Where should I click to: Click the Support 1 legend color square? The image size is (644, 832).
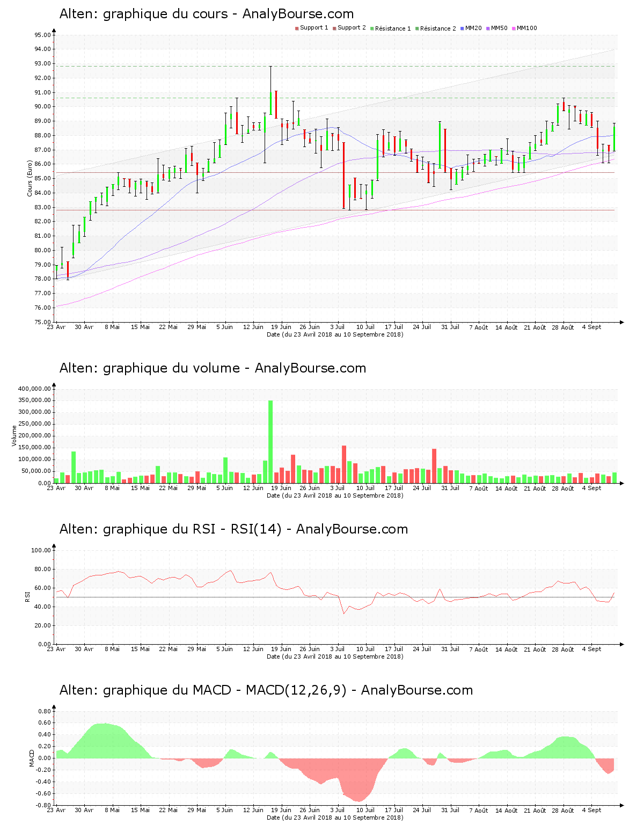(x=297, y=28)
